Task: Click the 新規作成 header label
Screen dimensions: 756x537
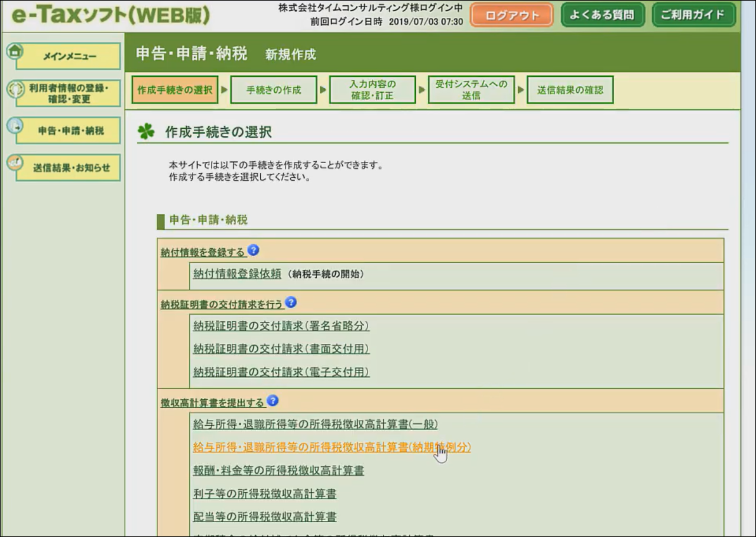Action: click(x=291, y=55)
